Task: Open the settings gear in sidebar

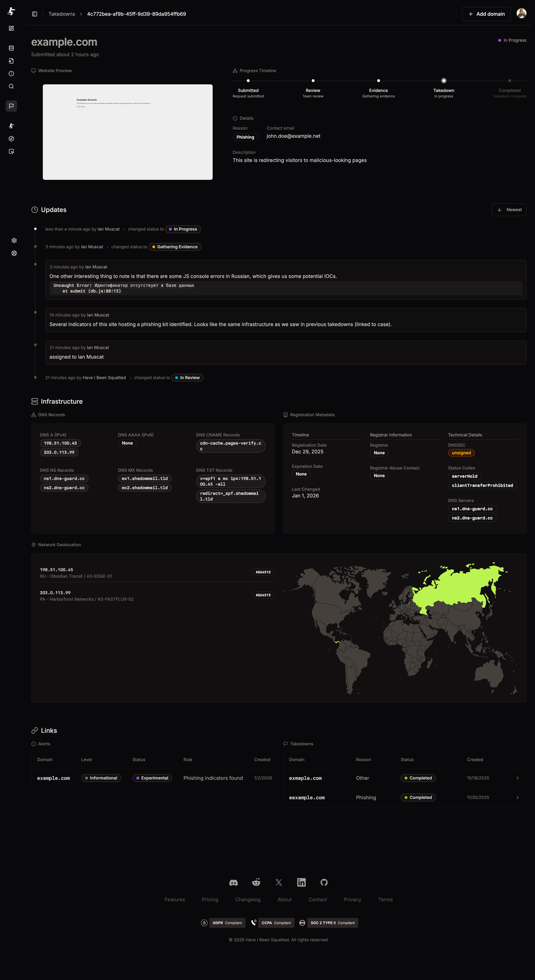Action: click(14, 240)
